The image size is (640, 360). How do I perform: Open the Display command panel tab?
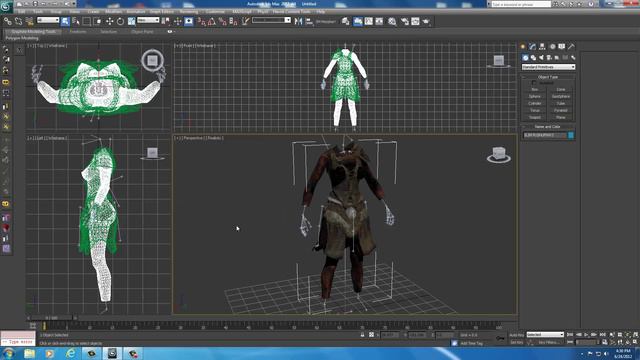562,47
